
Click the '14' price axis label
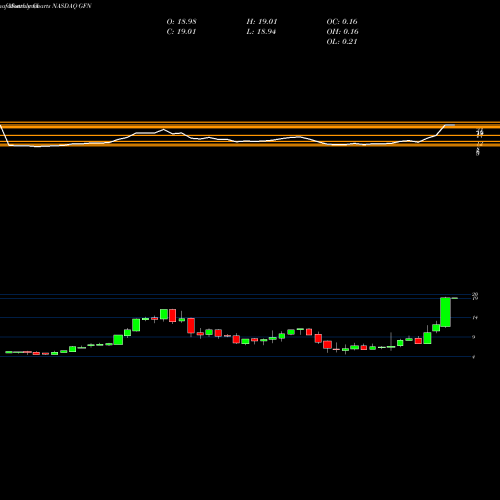pos(475,318)
